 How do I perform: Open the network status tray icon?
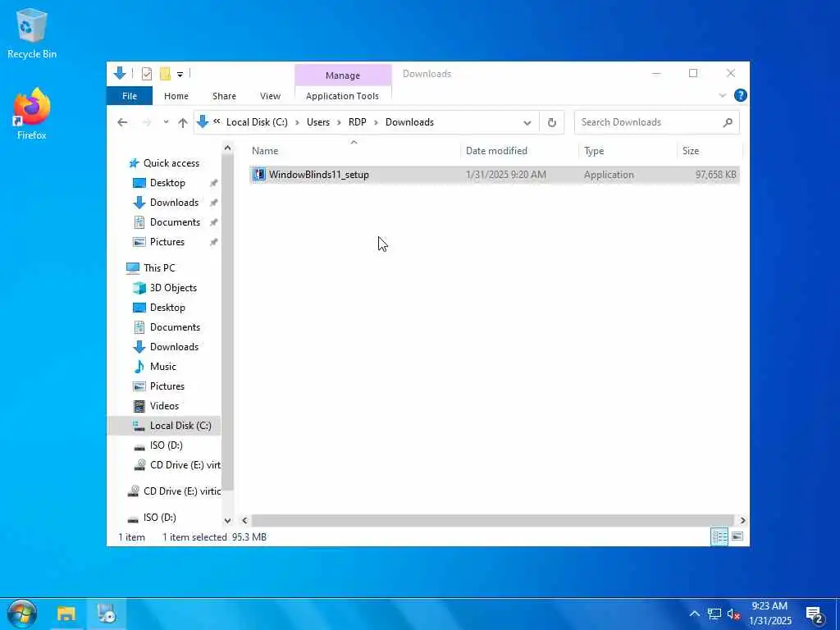714,614
